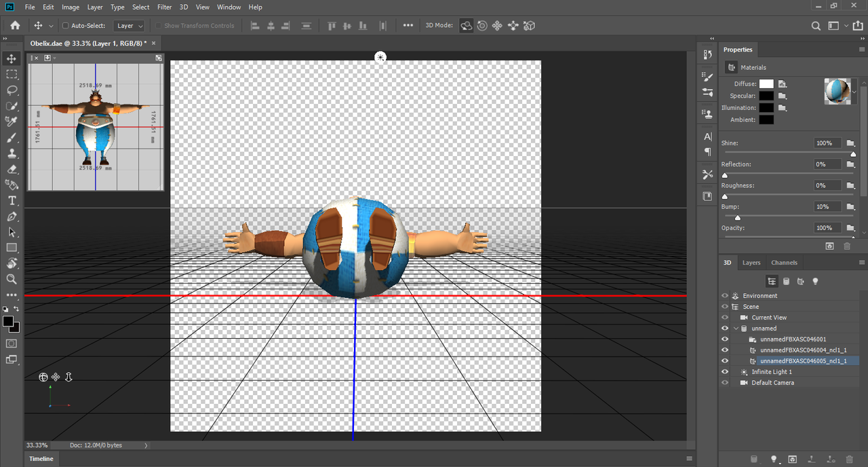Screen dimensions: 868x467
Task: Choose Pan the 3D Camera mode
Action: (x=497, y=26)
